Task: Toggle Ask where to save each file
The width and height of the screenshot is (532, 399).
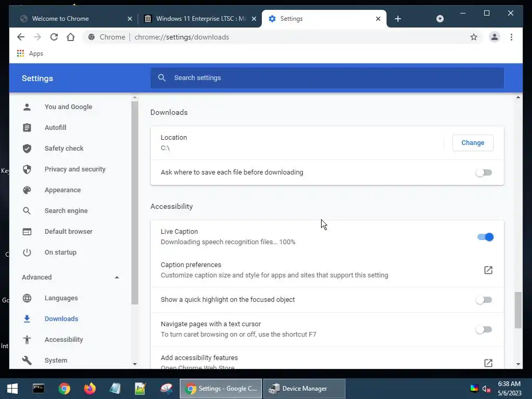Action: pos(484,172)
